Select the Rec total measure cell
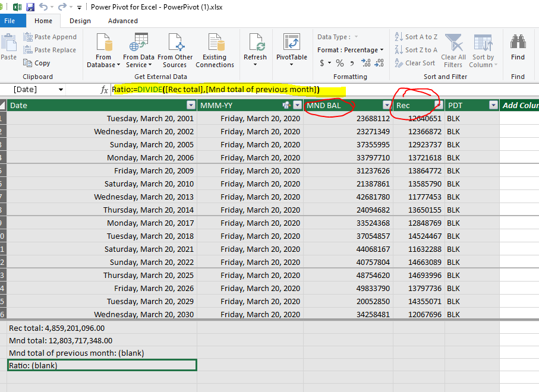Screen dimensions: 539x392 [x=102, y=328]
